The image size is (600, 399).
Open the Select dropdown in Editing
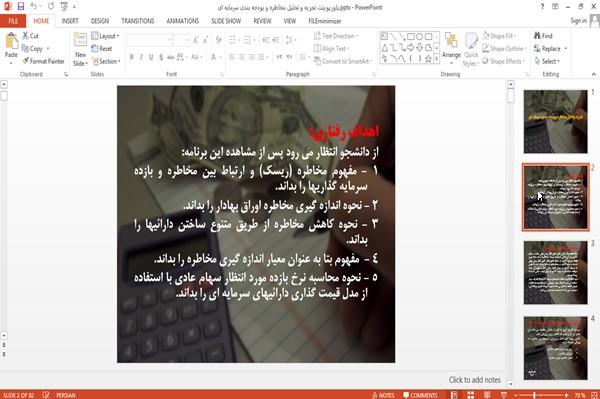[x=547, y=61]
